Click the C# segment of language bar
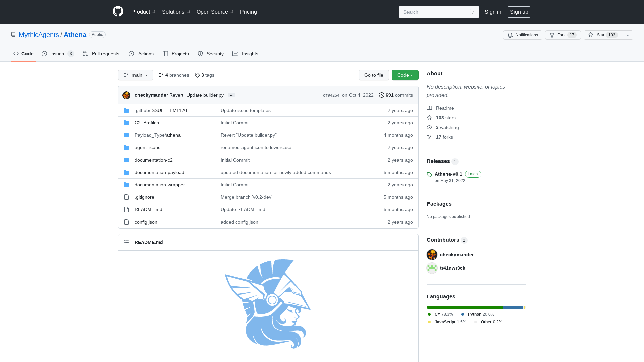The image size is (644, 362). [465, 307]
